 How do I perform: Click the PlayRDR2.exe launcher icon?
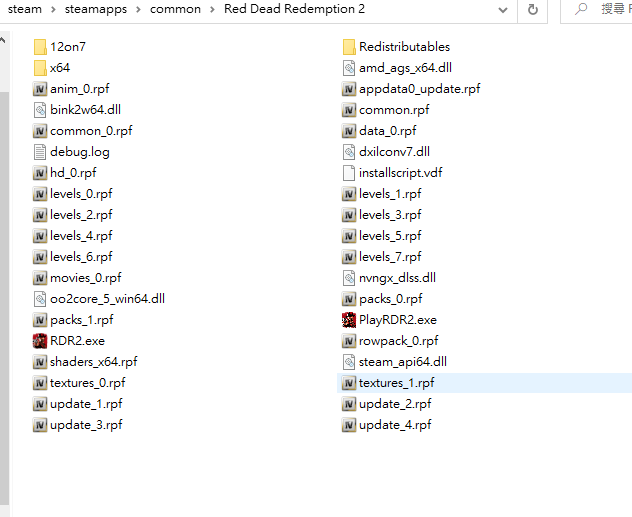[x=349, y=320]
